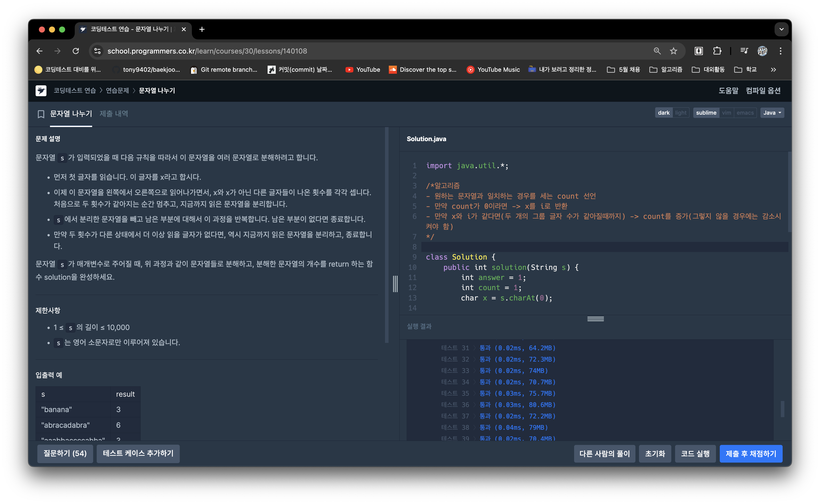Image resolution: width=820 pixels, height=504 pixels.
Task: Expand the 대외활동 bookmark folder
Action: pos(708,70)
